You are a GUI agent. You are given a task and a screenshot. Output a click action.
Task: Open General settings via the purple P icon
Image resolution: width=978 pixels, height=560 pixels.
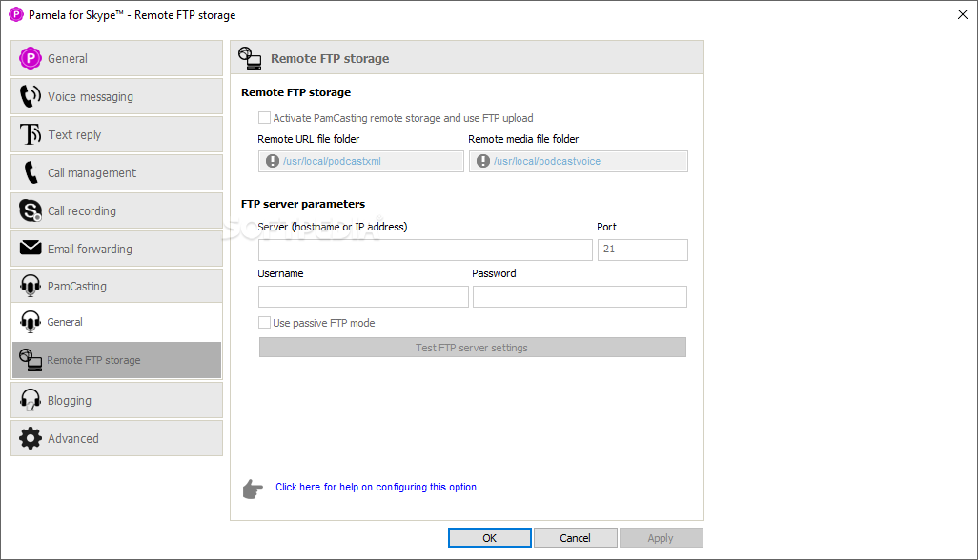30,58
